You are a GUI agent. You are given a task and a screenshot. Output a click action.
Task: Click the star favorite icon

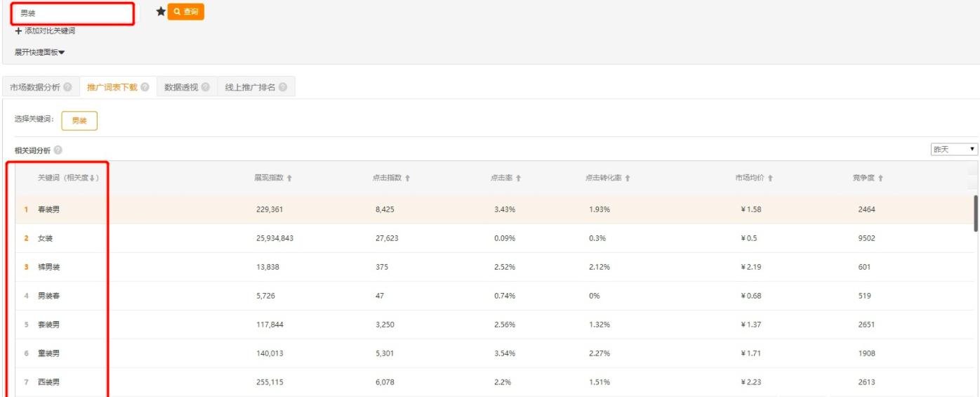coord(160,11)
